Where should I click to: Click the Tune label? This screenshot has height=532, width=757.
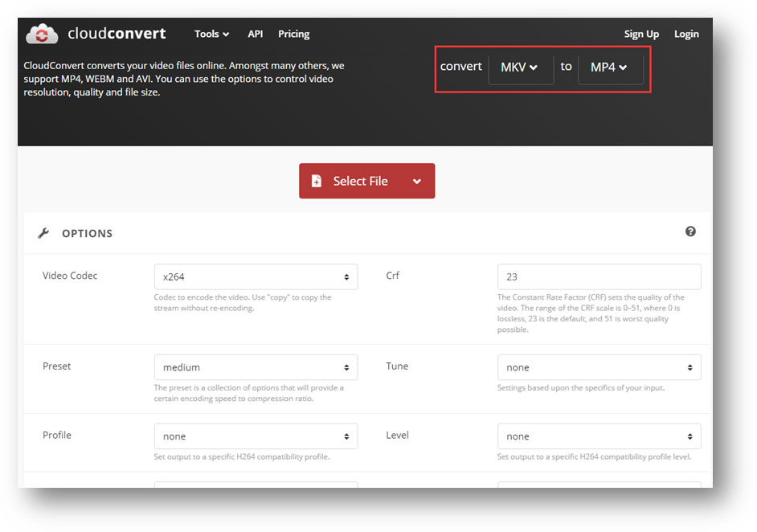tap(397, 366)
